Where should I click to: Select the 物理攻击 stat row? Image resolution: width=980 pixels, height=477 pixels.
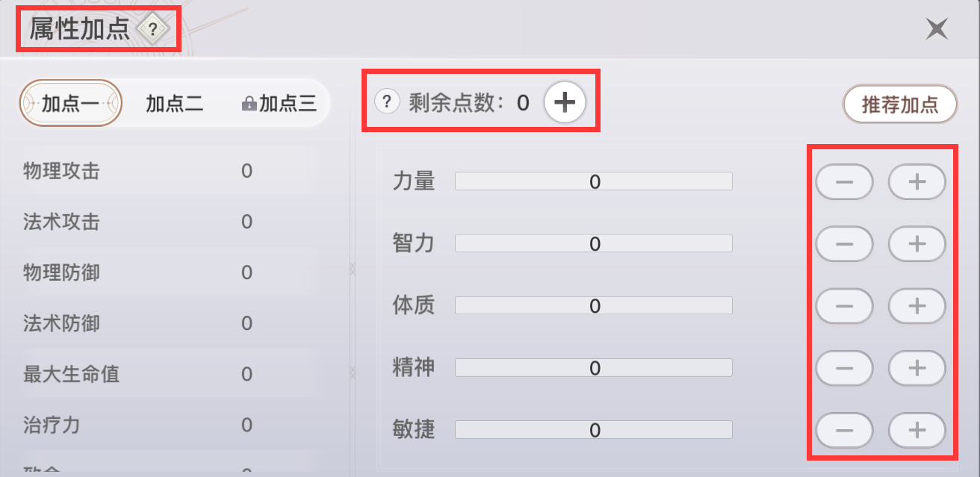(x=164, y=172)
